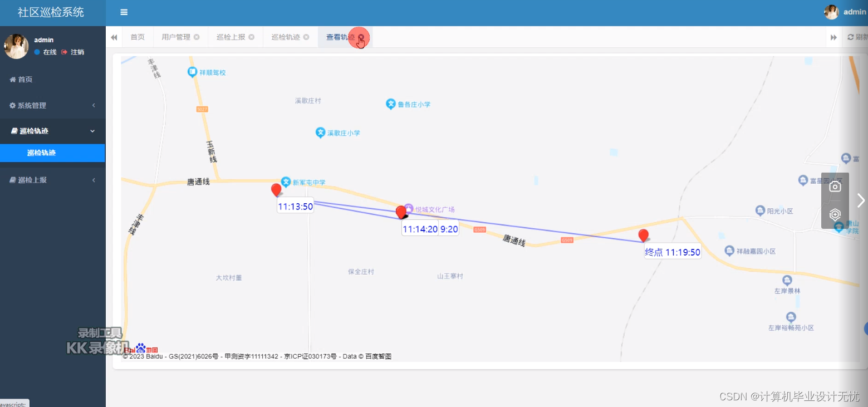The height and width of the screenshot is (407, 868).
Task: Click the 在线 online status link
Action: 45,52
